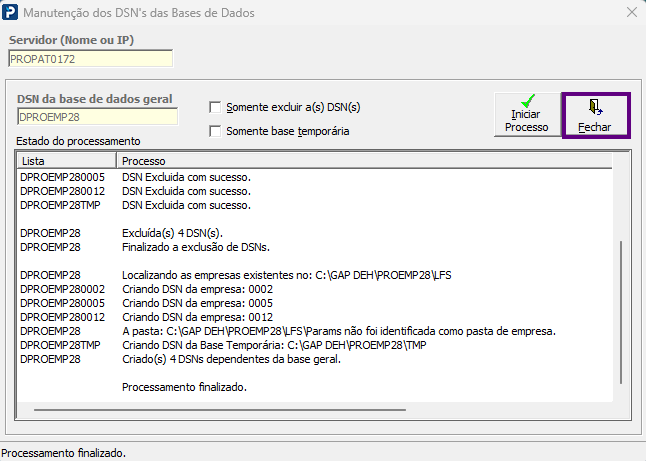Click the status bar Processamento finalizado text
The image size is (646, 461).
coord(63,453)
